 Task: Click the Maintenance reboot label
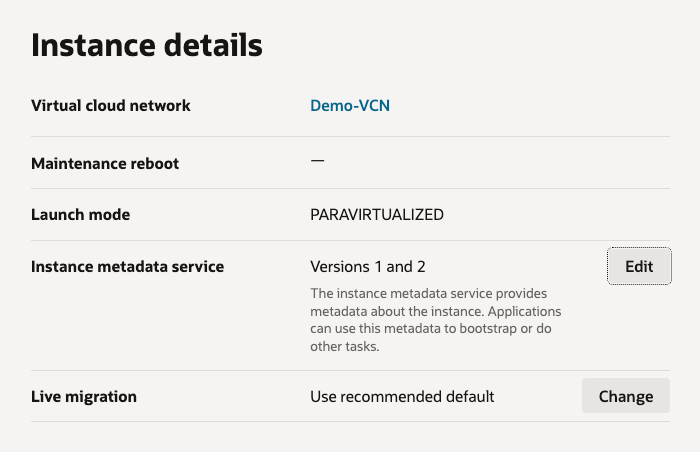pyautogui.click(x=105, y=163)
